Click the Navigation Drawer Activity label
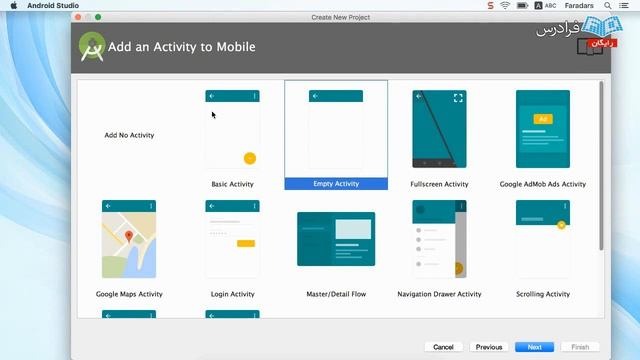640x360 pixels. tap(439, 294)
